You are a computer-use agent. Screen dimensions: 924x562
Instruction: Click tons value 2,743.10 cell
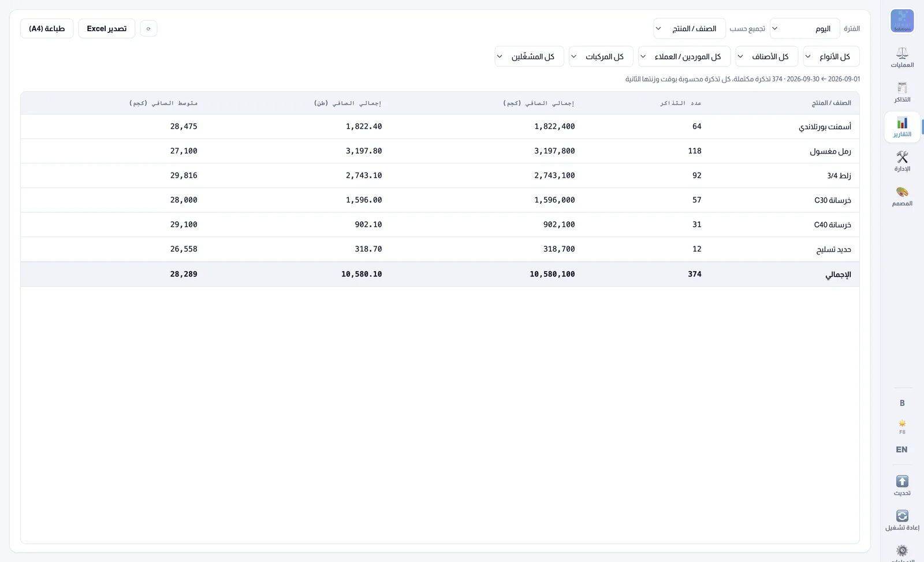[364, 175]
